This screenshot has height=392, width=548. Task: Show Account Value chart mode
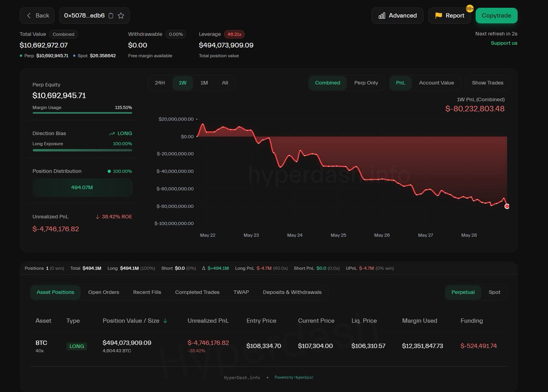tap(437, 83)
